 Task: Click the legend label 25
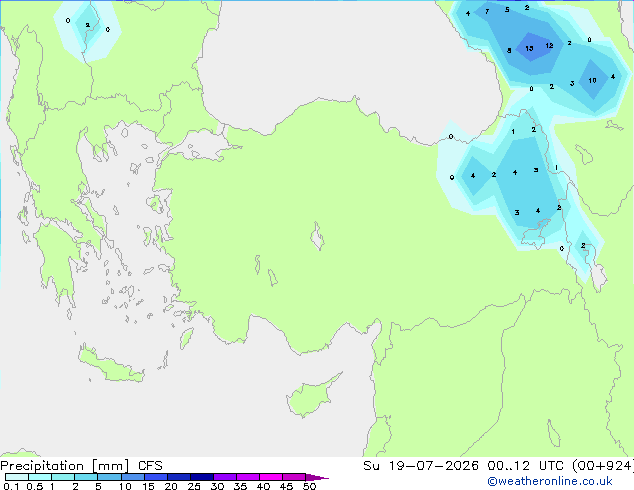194,486
